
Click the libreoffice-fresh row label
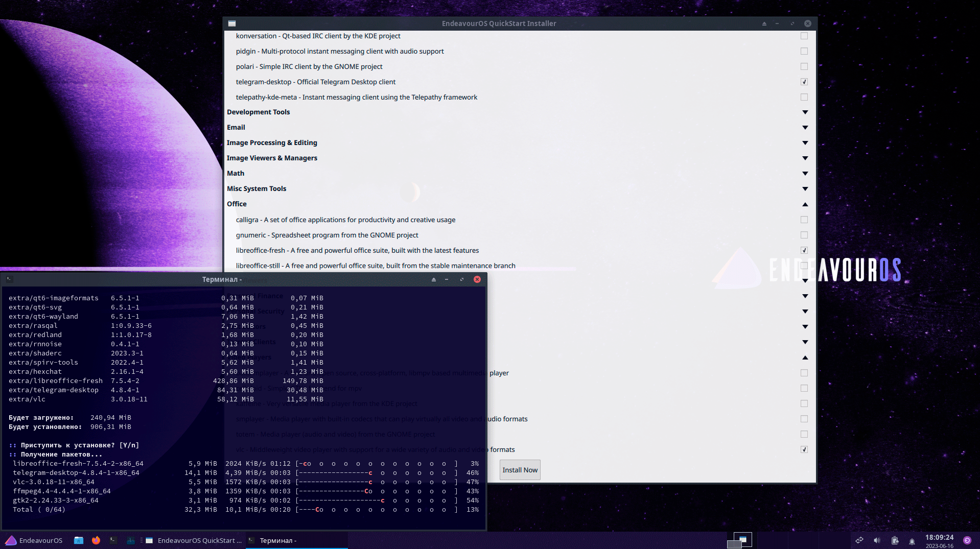tap(358, 250)
